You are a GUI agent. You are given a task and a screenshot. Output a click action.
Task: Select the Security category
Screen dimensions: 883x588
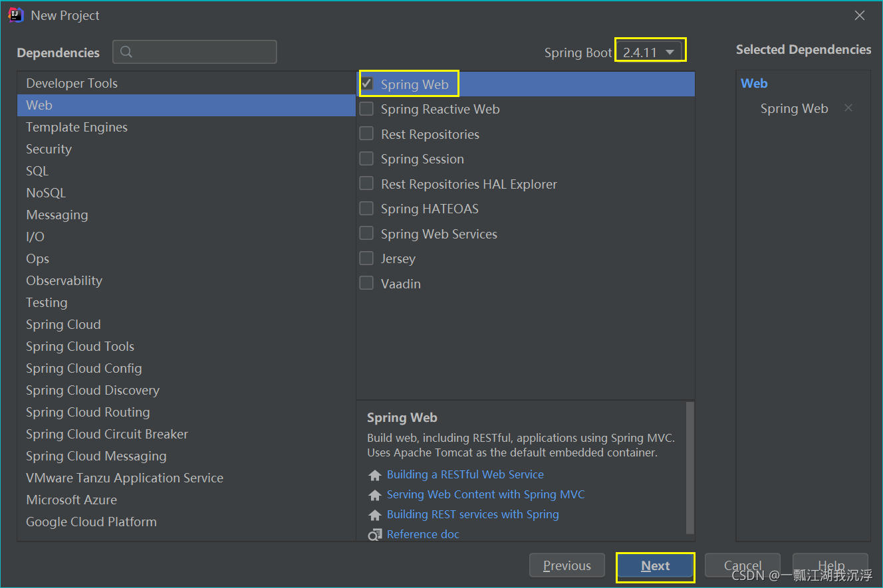(186, 149)
